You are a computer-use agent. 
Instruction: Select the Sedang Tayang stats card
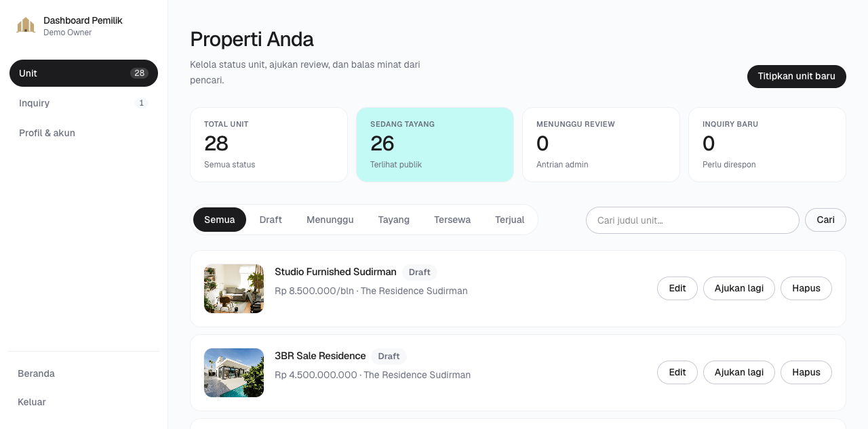pyautogui.click(x=435, y=144)
